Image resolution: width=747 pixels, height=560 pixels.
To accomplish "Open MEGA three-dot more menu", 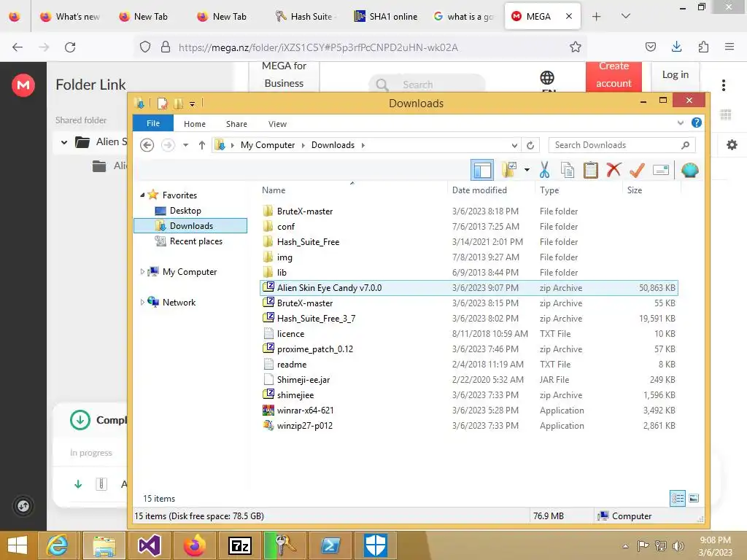I will tap(723, 85).
